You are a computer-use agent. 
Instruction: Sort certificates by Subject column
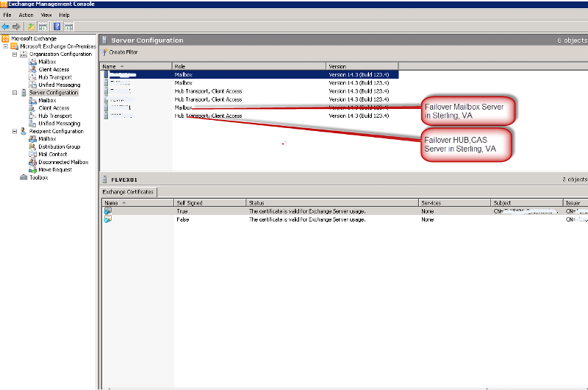click(x=527, y=202)
